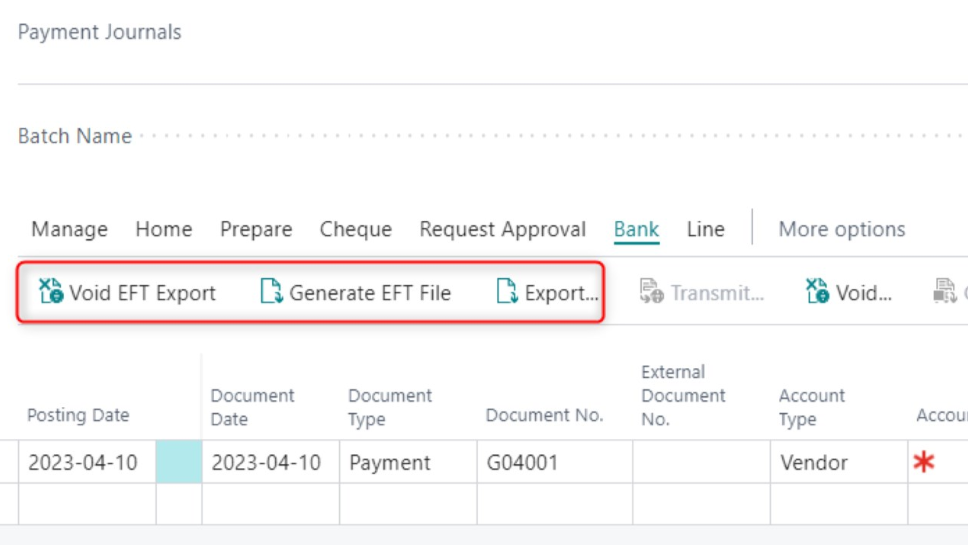Click the Payment Journals page title

pos(99,32)
